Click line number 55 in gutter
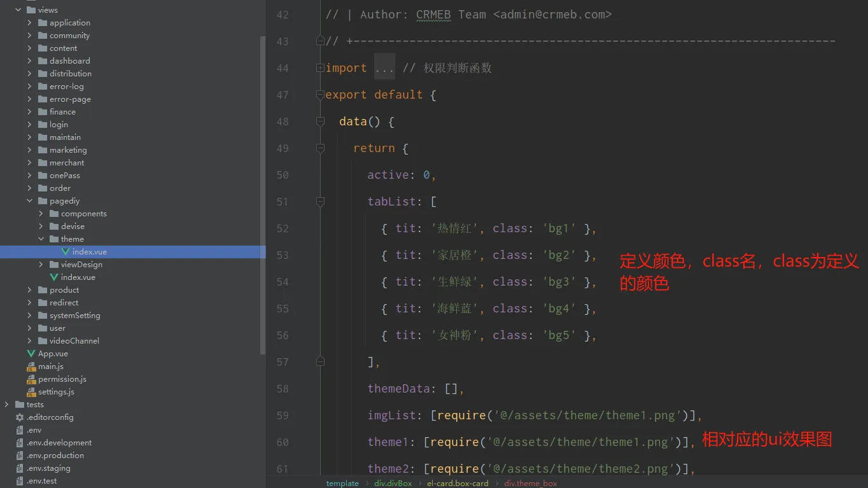This screenshot has width=868, height=488. [x=283, y=309]
